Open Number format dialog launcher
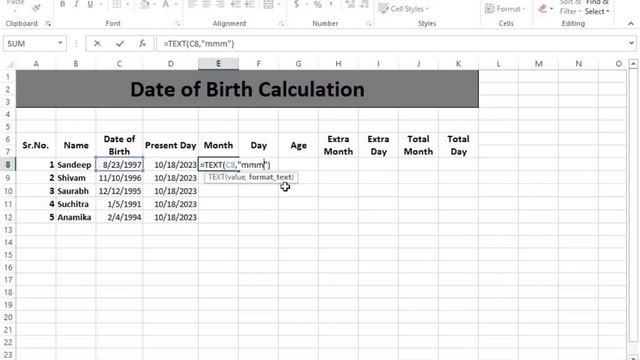The height and width of the screenshot is (360, 640). [369, 24]
